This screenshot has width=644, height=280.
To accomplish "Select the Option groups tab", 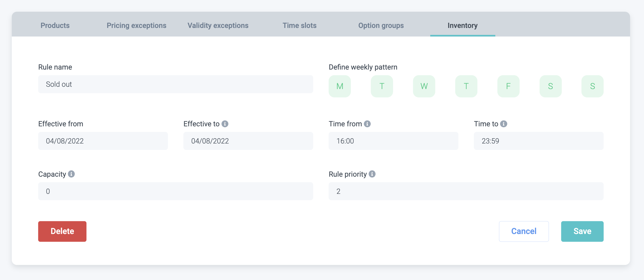I will [381, 26].
